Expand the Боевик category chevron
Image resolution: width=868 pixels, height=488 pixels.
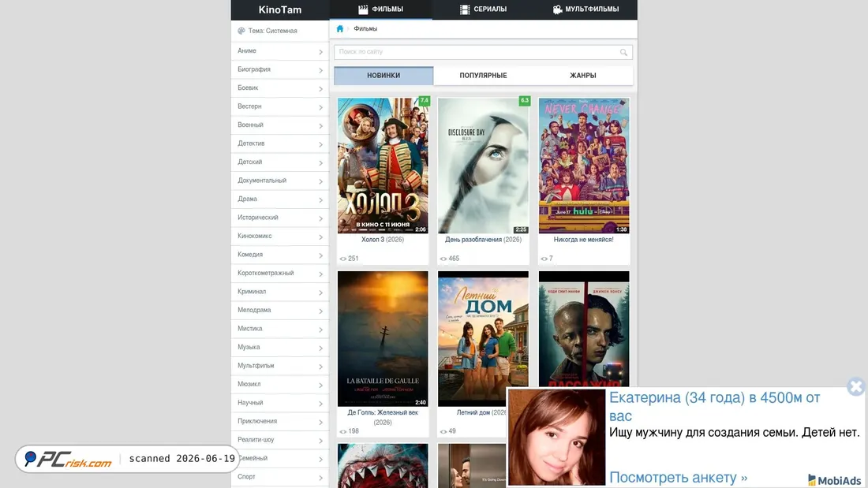[320, 88]
